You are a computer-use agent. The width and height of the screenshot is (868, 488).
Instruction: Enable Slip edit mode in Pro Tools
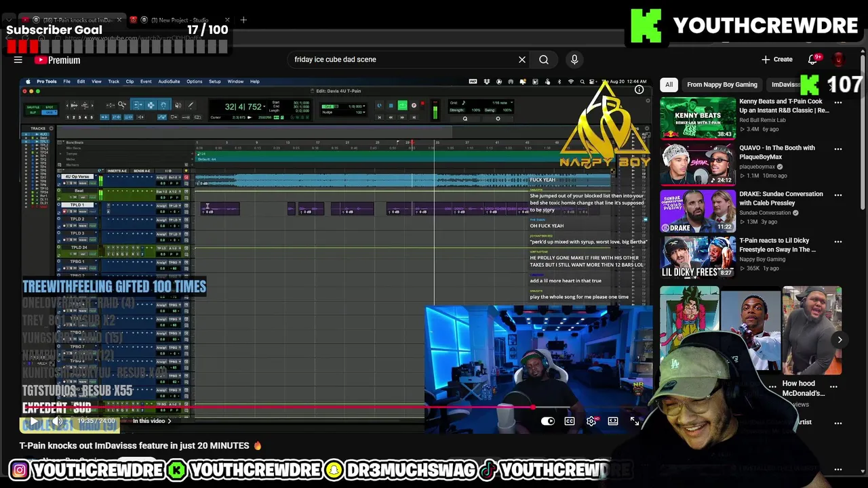point(33,113)
